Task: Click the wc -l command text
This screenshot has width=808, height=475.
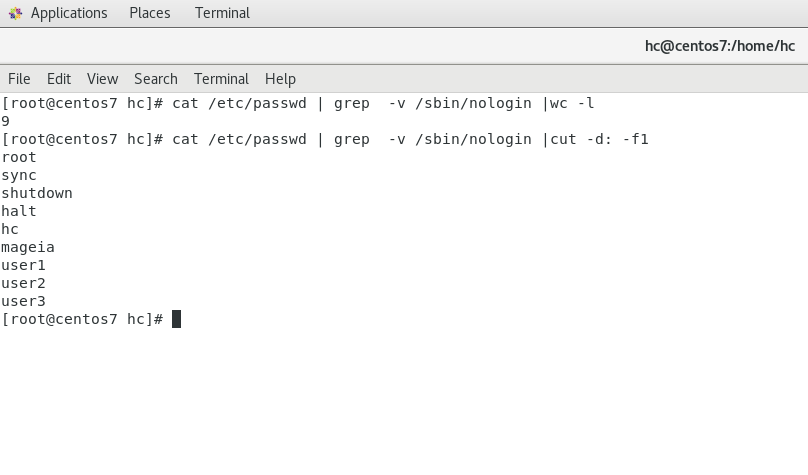Action: click(572, 103)
